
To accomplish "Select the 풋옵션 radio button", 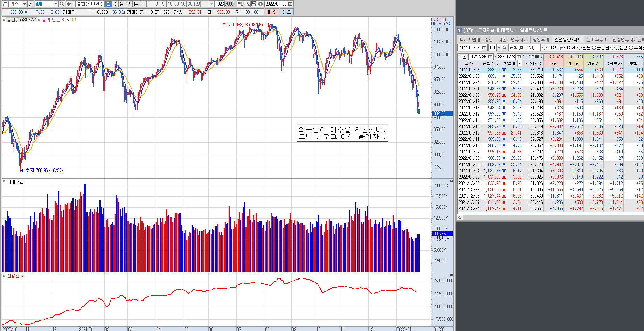I will (612, 48).
